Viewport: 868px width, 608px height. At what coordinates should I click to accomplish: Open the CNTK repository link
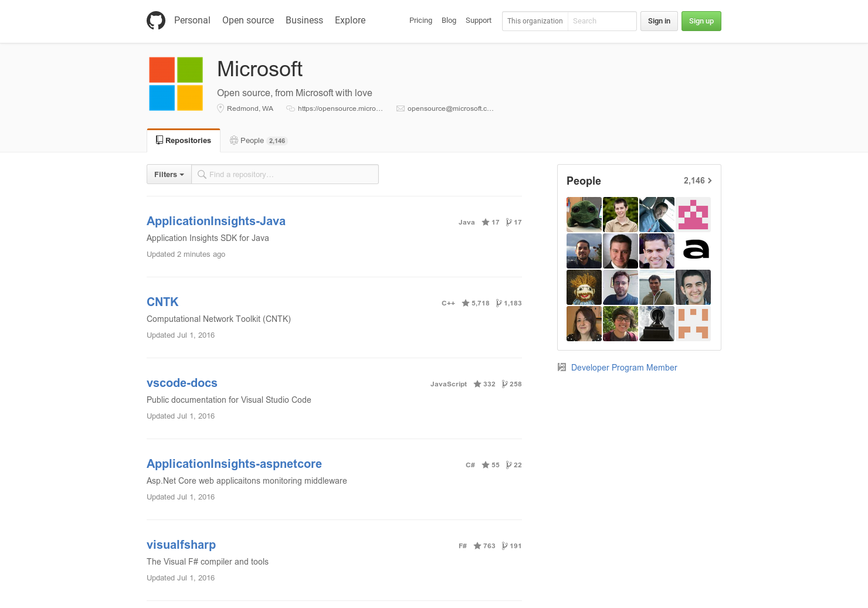pos(162,301)
